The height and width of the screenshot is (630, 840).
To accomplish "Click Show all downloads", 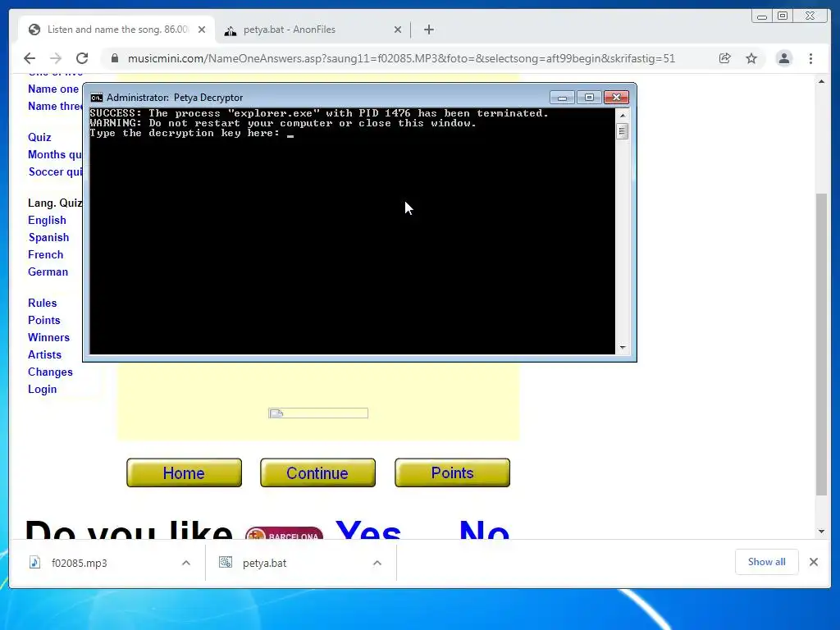I will pyautogui.click(x=767, y=562).
